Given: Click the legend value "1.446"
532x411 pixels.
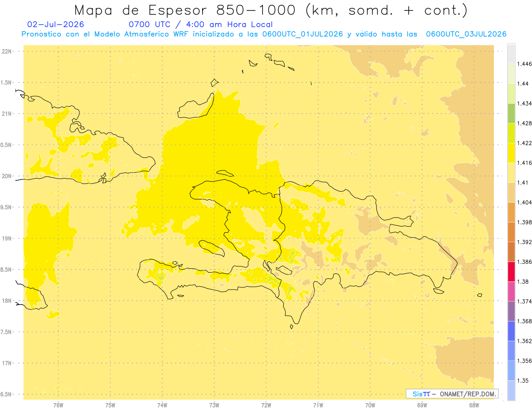Looking at the screenshot, I should click(524, 64).
